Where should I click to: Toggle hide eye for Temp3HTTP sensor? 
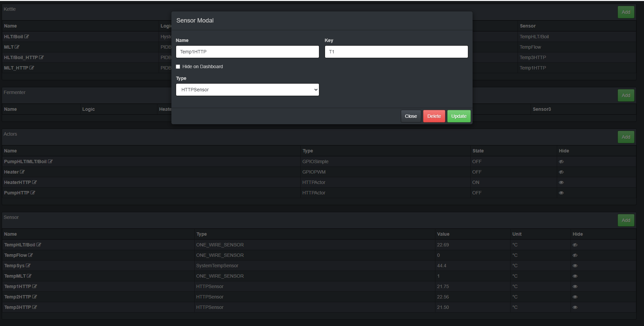(x=575, y=307)
